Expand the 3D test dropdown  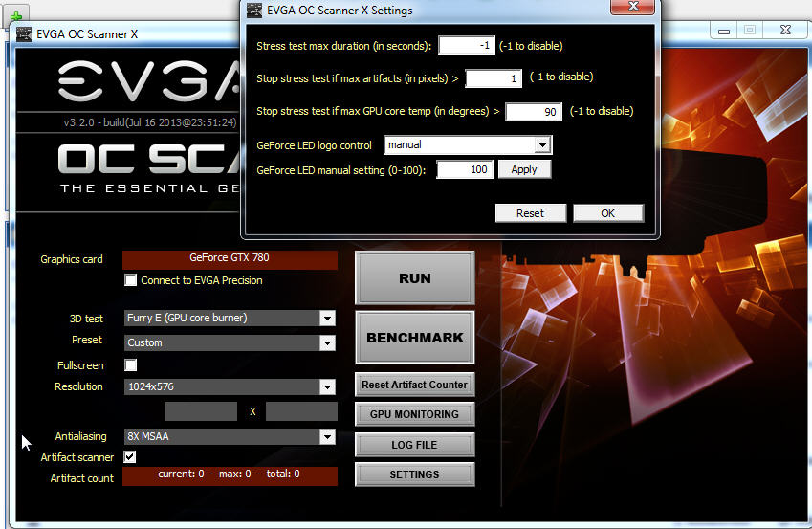(327, 319)
